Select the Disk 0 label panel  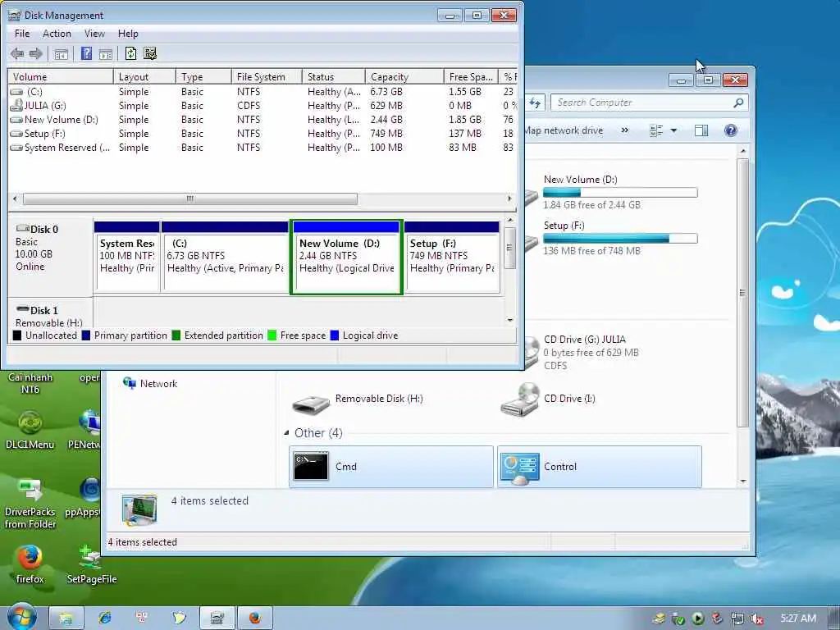click(50, 256)
